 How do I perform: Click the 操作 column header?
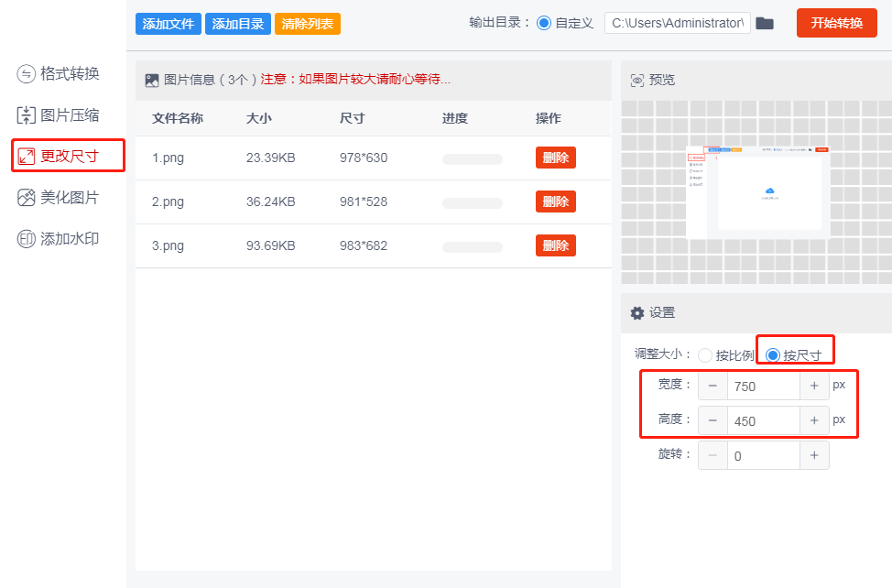[549, 118]
